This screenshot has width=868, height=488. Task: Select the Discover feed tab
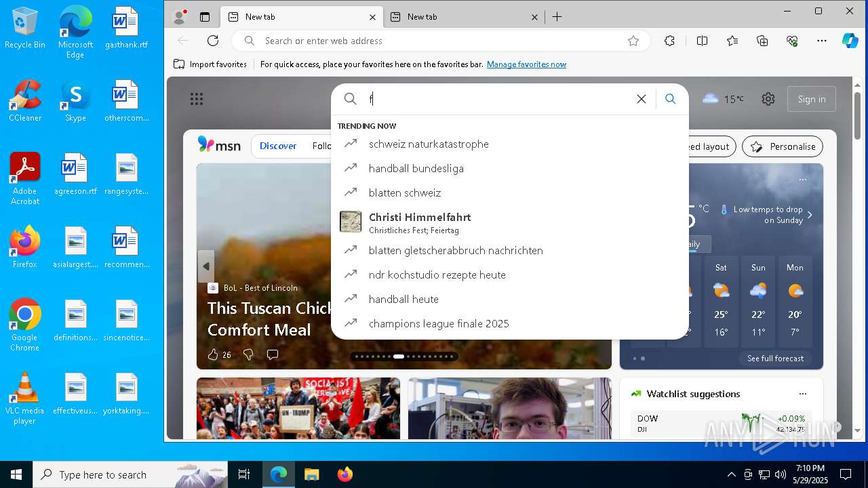(x=278, y=146)
